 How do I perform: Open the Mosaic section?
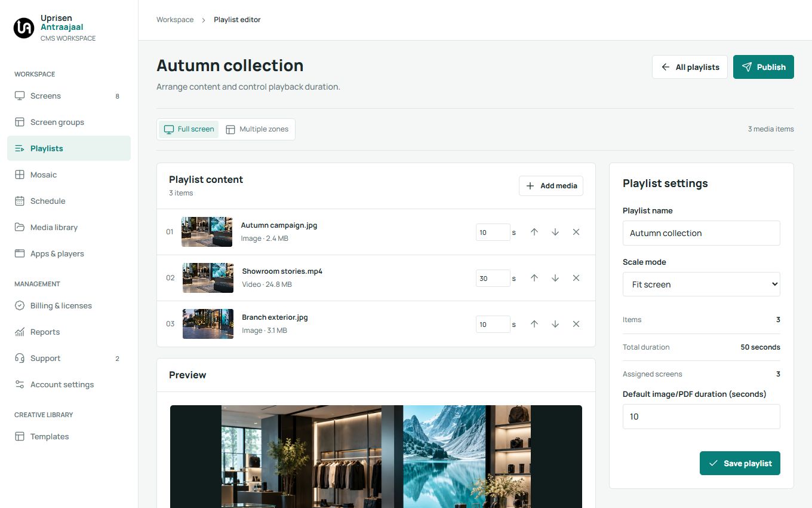[x=69, y=175]
